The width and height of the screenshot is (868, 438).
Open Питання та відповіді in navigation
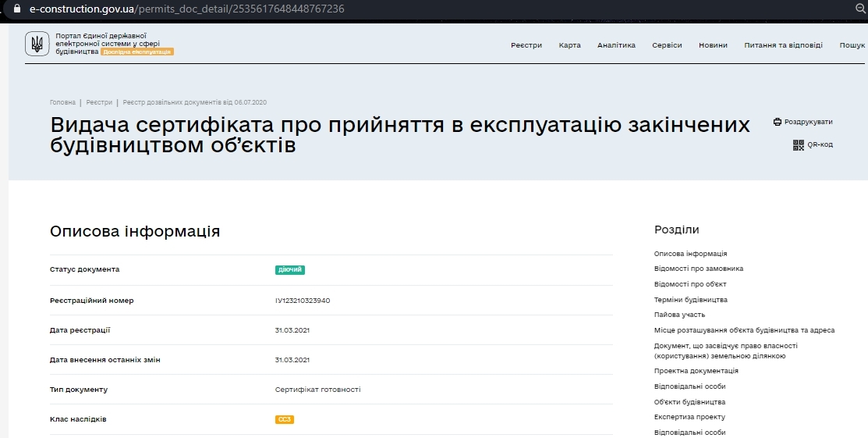(783, 45)
